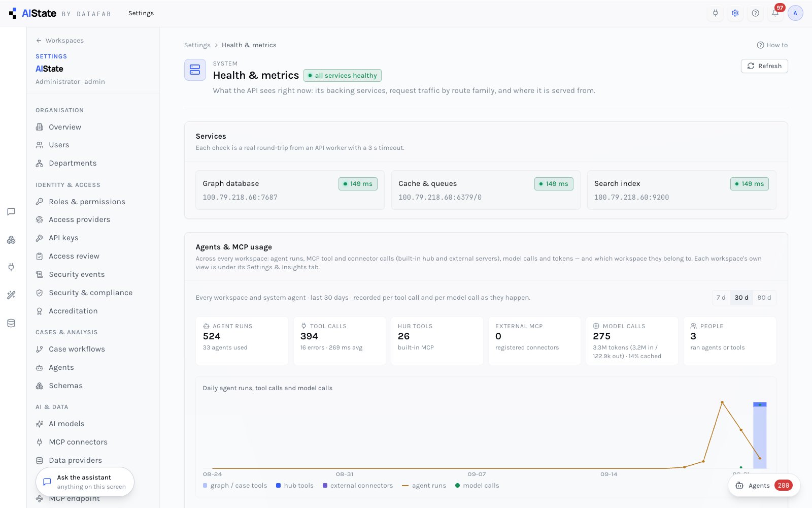Click the highlighted latest bar in chart
This screenshot has width=812, height=508.
(x=760, y=435)
